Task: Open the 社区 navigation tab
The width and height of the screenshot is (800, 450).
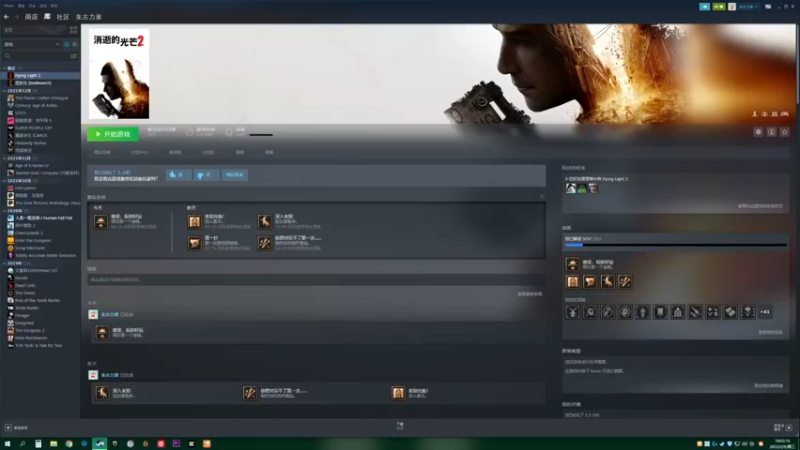Action: (x=63, y=17)
